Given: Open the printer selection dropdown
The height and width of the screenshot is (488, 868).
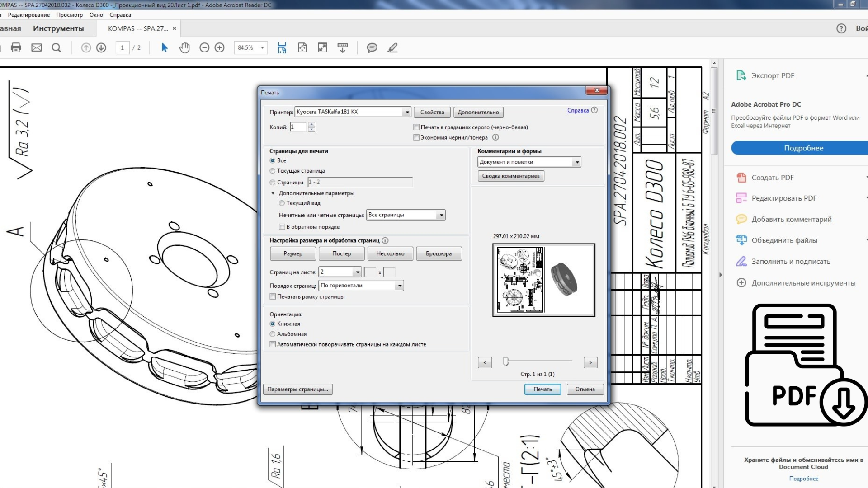Looking at the screenshot, I should (x=407, y=112).
